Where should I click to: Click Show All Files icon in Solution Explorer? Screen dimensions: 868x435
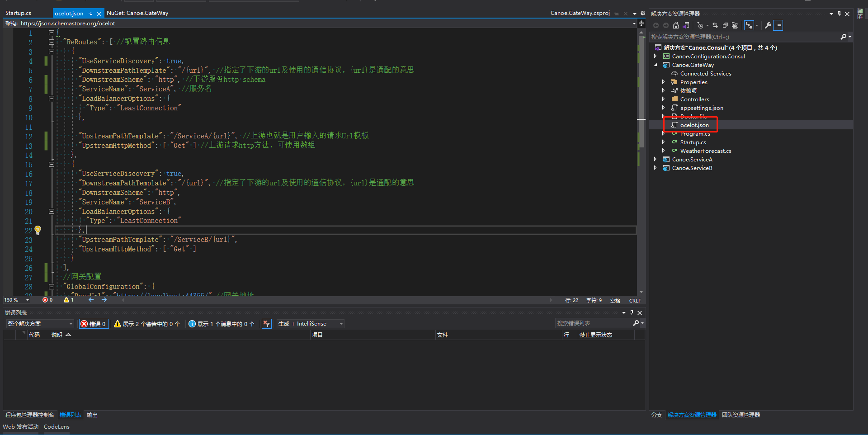point(735,25)
